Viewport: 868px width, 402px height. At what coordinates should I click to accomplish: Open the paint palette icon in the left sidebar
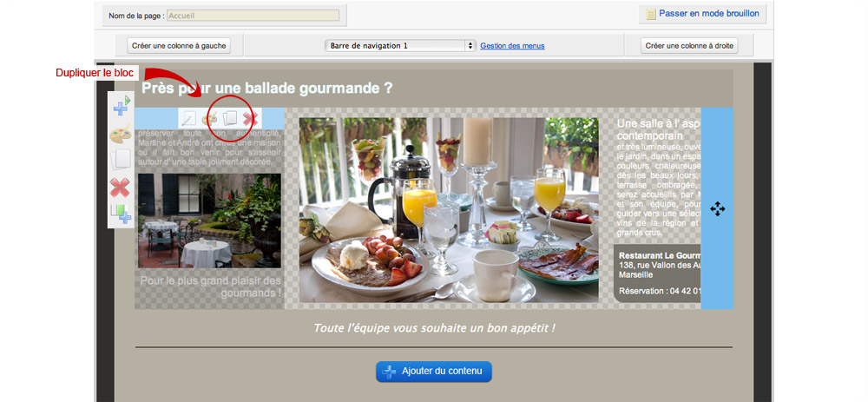120,134
